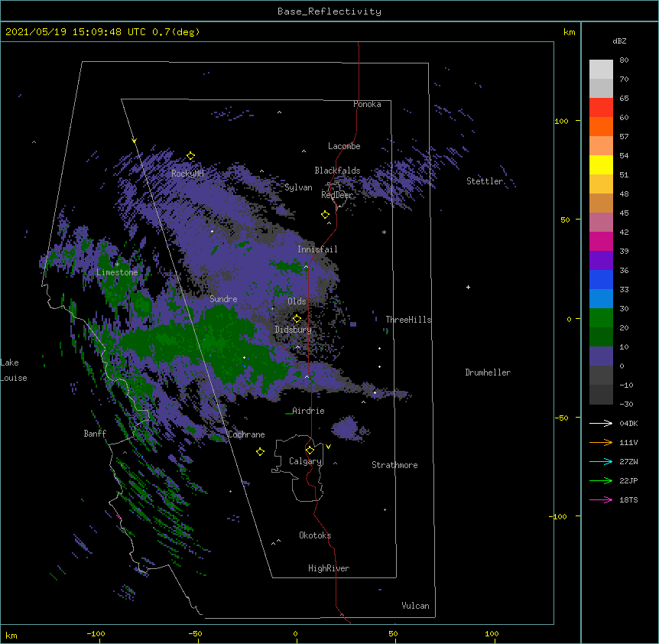Click the yellow marker south of RedDeer

326,215
